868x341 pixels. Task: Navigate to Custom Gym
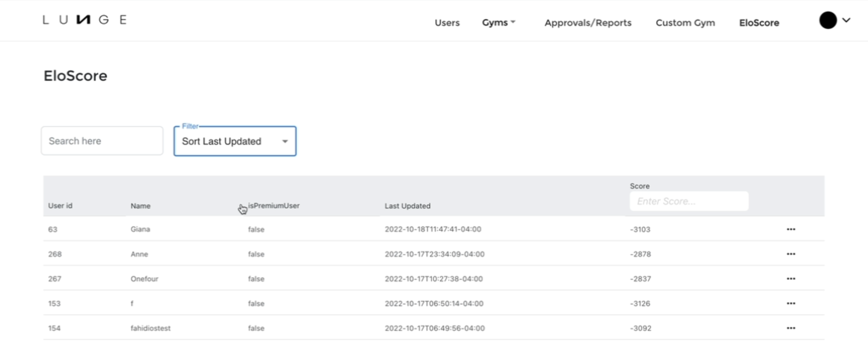tap(685, 23)
